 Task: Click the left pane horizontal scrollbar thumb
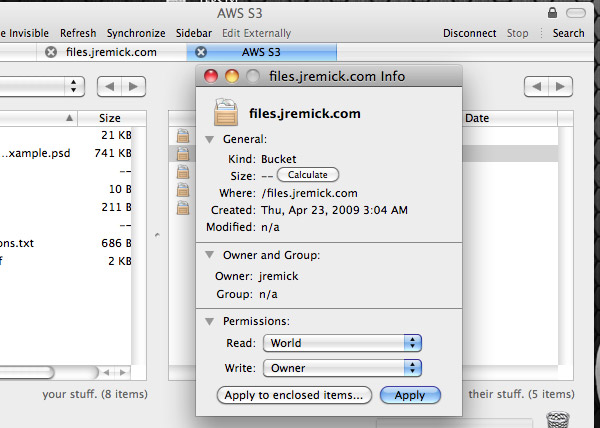pyautogui.click(x=27, y=372)
